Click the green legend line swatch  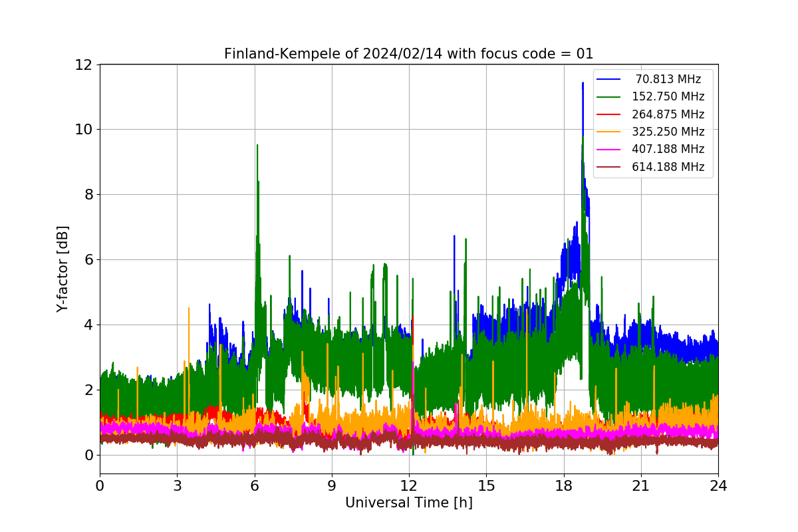pos(608,97)
